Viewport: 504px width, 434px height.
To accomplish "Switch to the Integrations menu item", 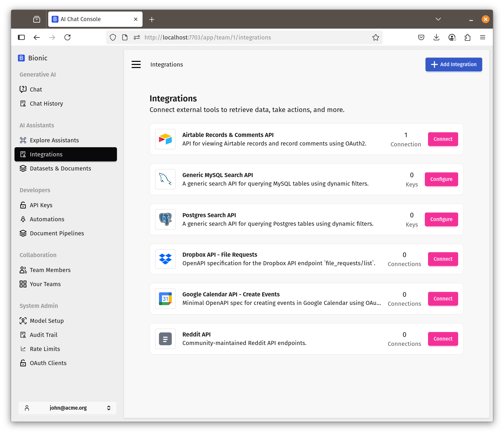I will pyautogui.click(x=46, y=154).
